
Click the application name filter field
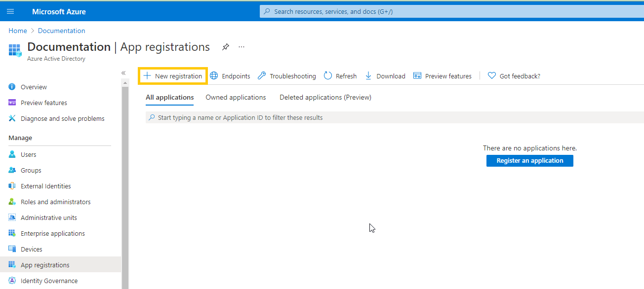[395, 117]
